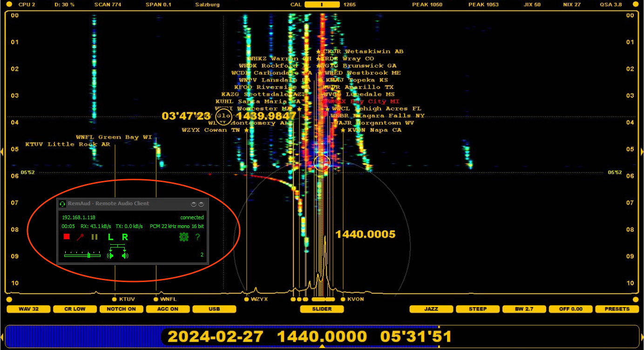The width and height of the screenshot is (644, 350).
Task: Click the right speaker output icon
Action: [x=125, y=255]
